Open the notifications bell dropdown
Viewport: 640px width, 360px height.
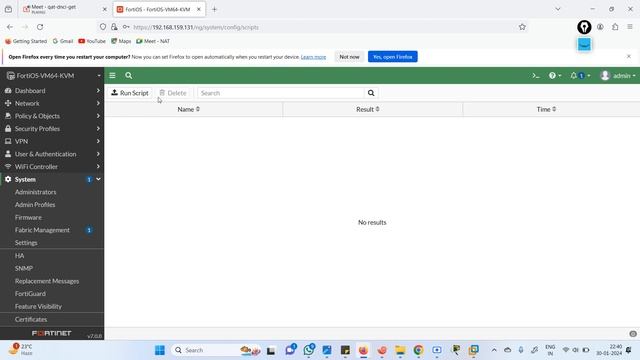pos(580,76)
